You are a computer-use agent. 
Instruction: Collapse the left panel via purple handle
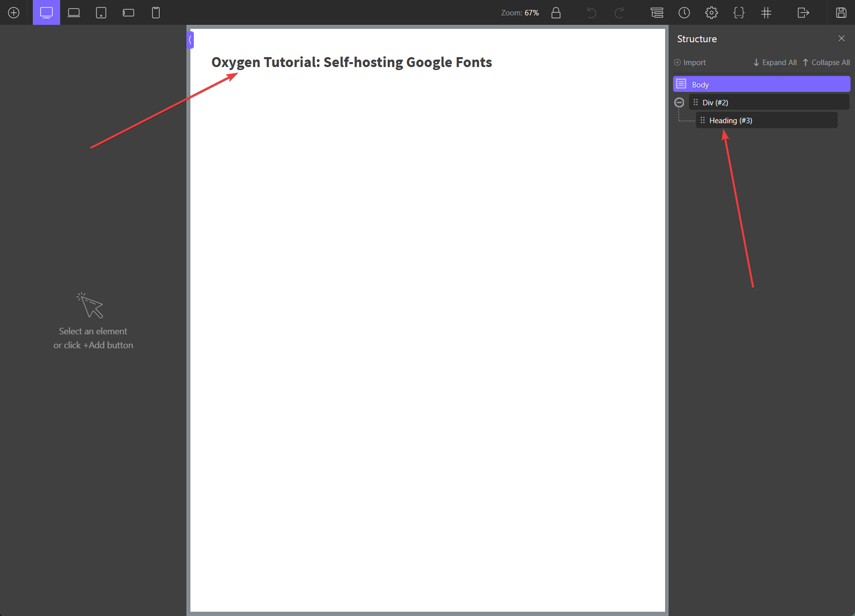tap(190, 40)
